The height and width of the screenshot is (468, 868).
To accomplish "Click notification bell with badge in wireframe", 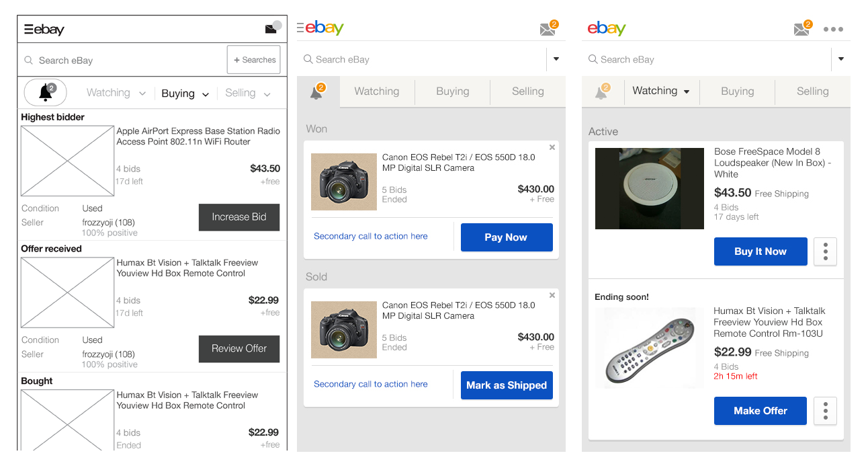I will pyautogui.click(x=45, y=93).
